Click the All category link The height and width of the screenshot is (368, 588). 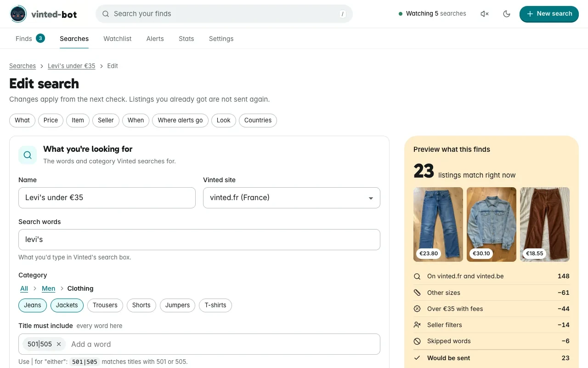coord(24,288)
